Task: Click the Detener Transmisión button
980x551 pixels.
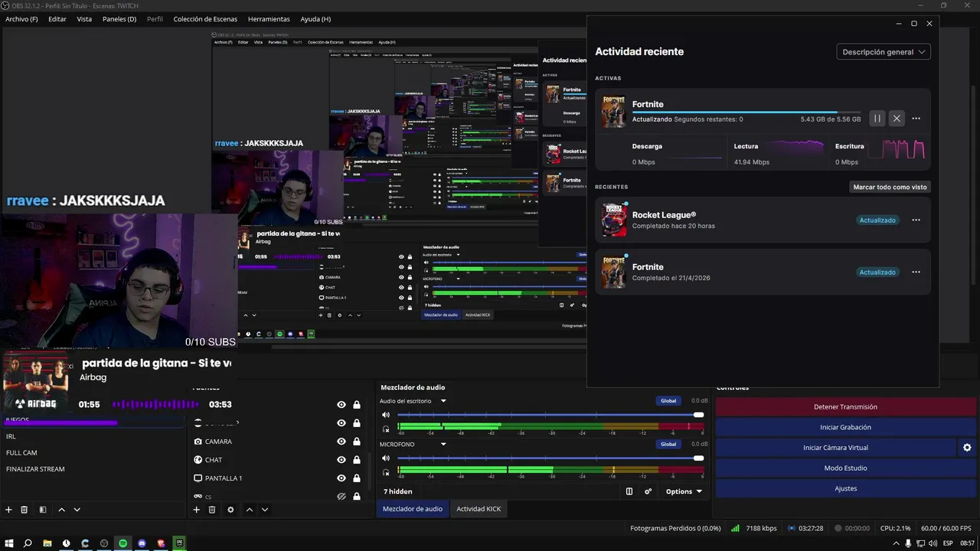Action: [x=845, y=407]
